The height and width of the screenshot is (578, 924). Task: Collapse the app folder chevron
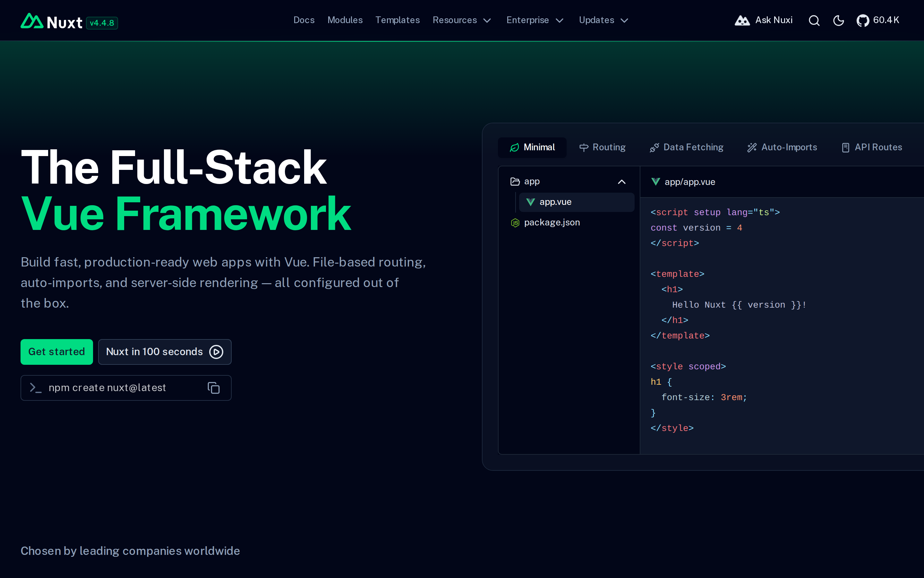pos(621,182)
